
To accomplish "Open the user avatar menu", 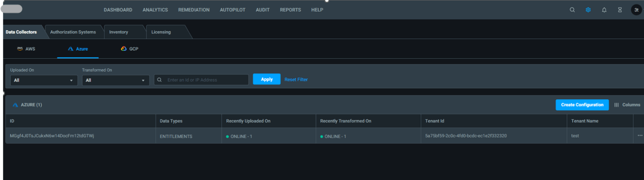I will tap(636, 10).
